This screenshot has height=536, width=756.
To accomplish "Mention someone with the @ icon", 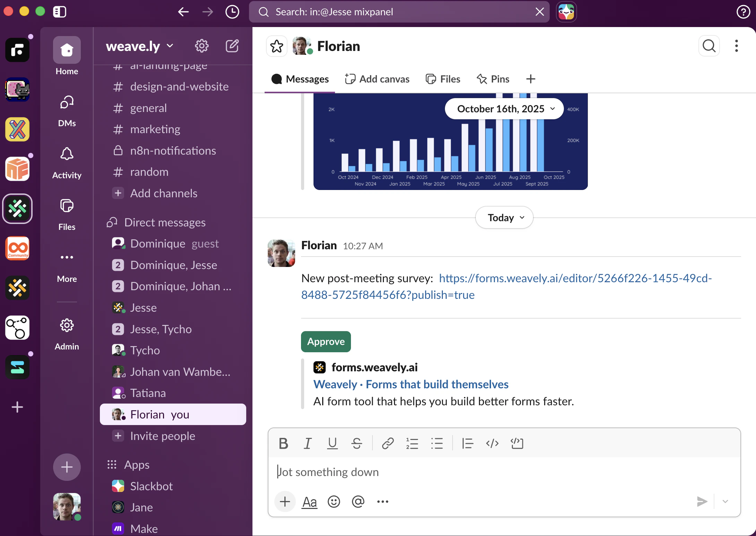I will (358, 501).
